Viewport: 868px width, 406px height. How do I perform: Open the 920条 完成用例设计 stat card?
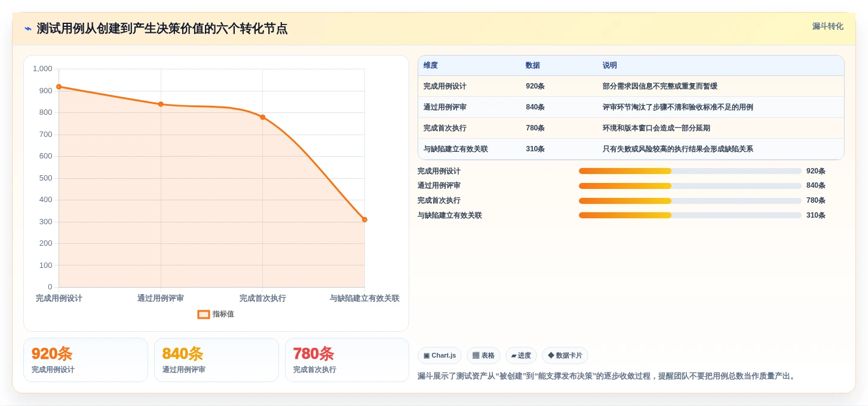(x=85, y=360)
